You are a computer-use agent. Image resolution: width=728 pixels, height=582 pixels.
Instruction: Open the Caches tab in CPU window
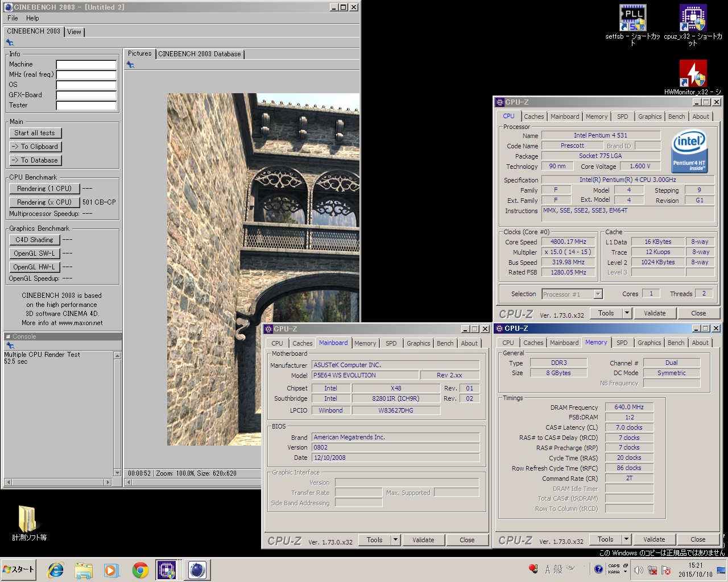[x=533, y=117]
